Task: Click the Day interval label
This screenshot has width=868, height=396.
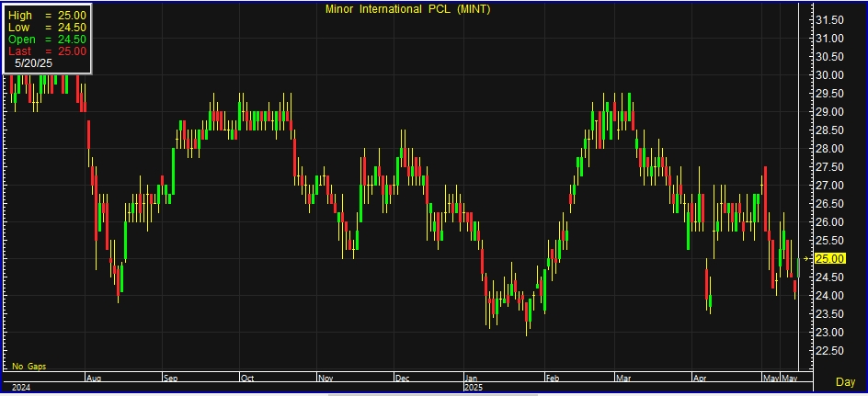Action: click(845, 381)
